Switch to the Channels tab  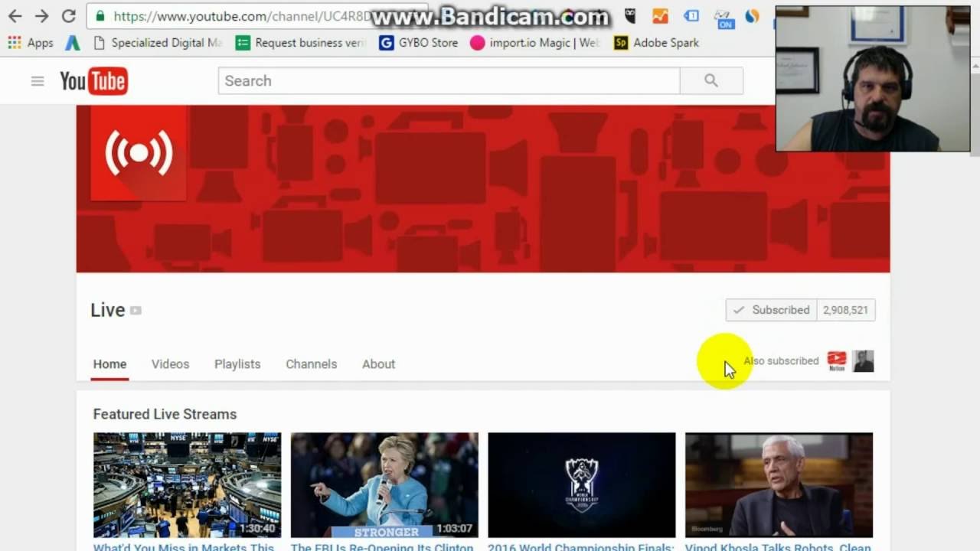pos(312,364)
